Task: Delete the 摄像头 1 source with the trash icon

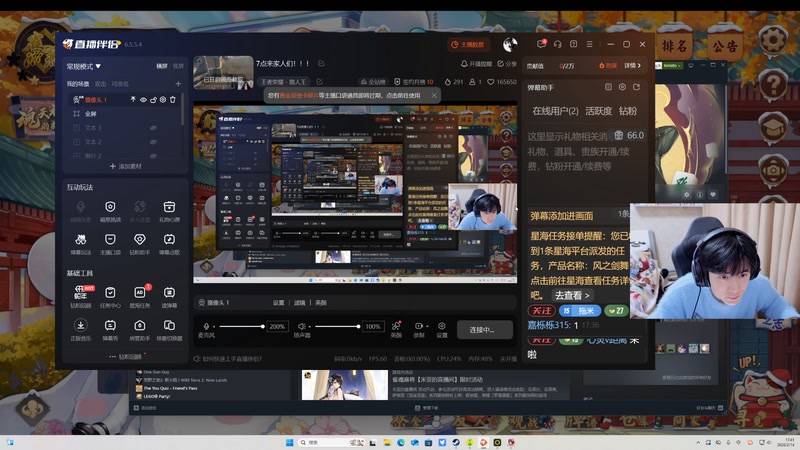Action: [172, 99]
